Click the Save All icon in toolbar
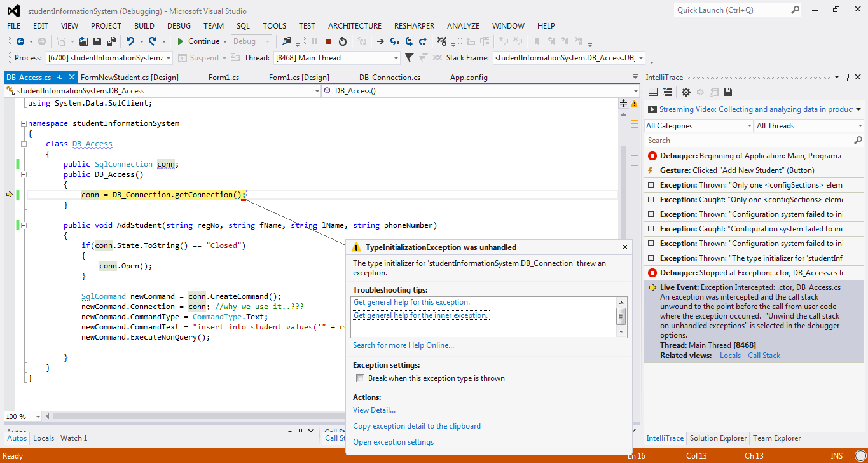This screenshot has width=868, height=463. pos(111,41)
